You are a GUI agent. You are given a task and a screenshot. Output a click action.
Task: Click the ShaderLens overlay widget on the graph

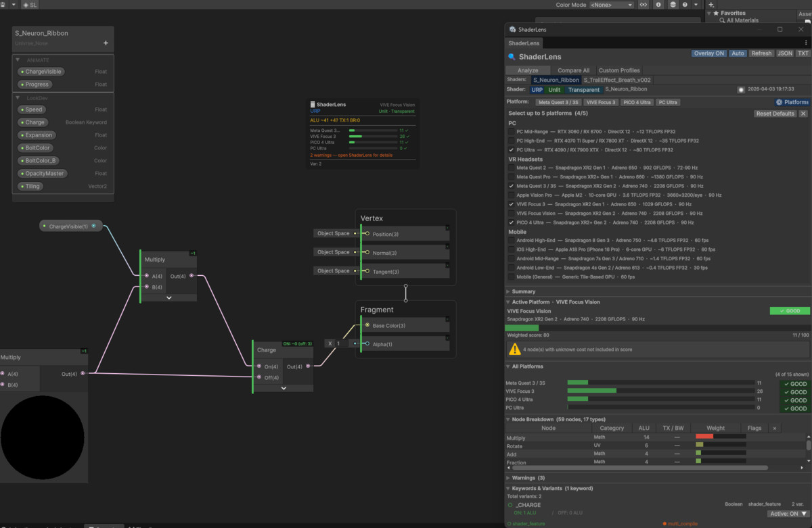click(x=363, y=135)
